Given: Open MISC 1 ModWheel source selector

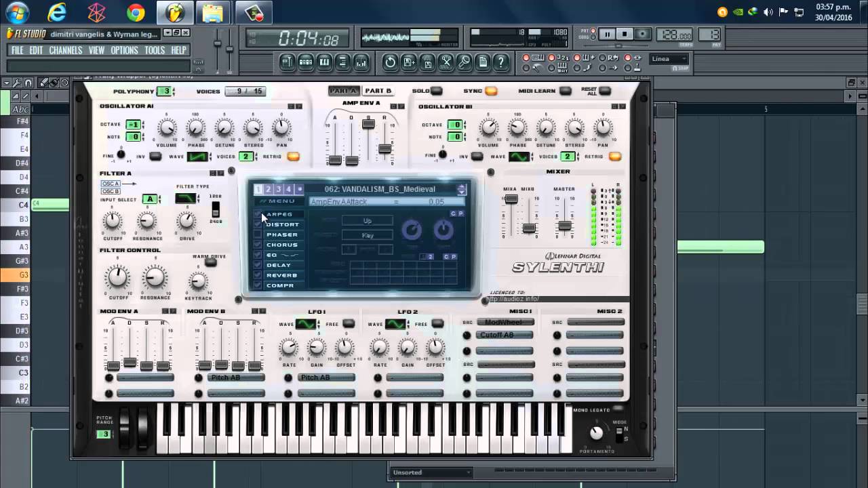Looking at the screenshot, I should (x=505, y=323).
